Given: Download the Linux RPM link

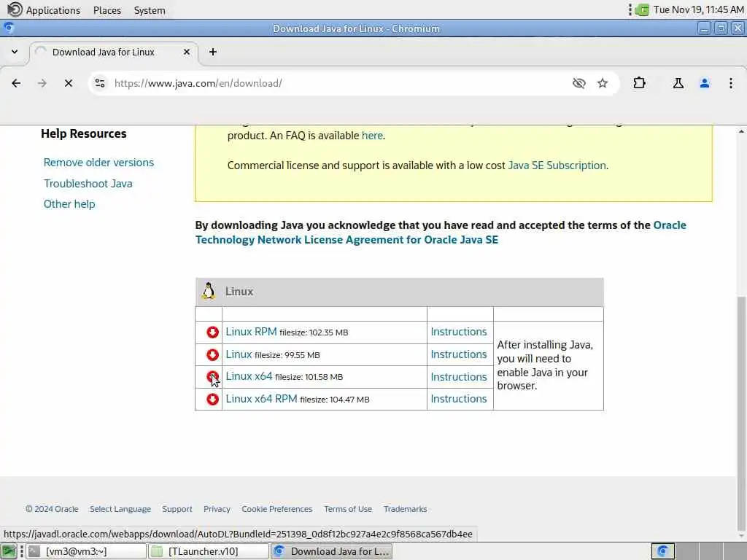Looking at the screenshot, I should (x=251, y=332).
